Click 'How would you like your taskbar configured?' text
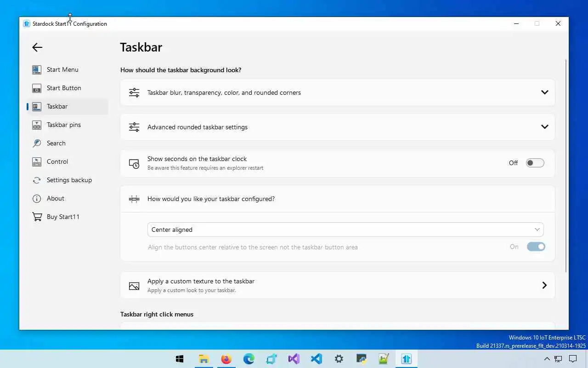The width and height of the screenshot is (588, 368). pyautogui.click(x=211, y=199)
